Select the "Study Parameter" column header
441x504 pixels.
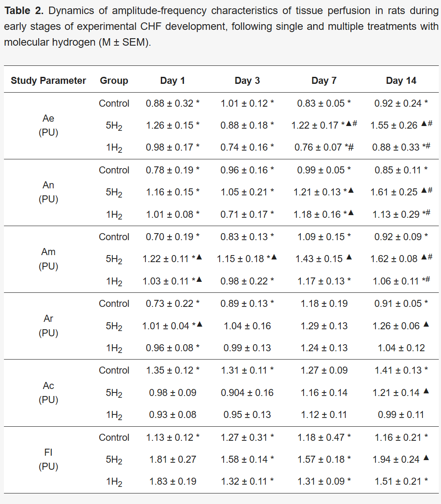pyautogui.click(x=48, y=81)
